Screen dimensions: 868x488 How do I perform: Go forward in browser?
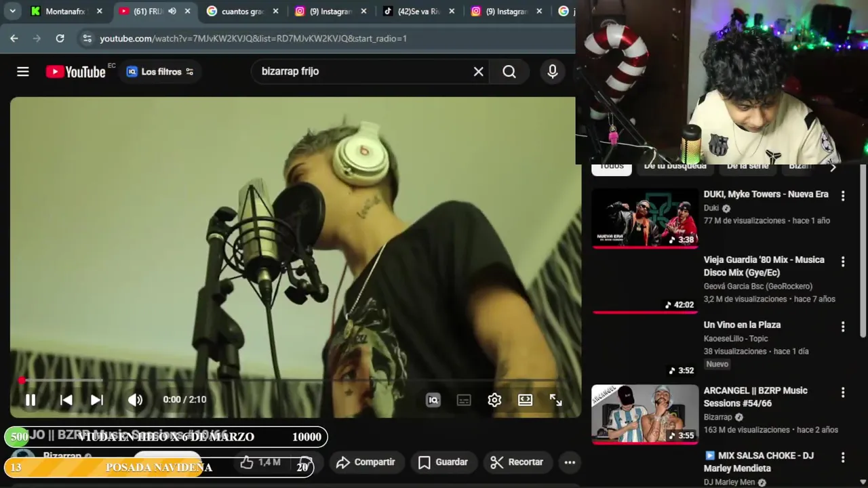click(37, 39)
